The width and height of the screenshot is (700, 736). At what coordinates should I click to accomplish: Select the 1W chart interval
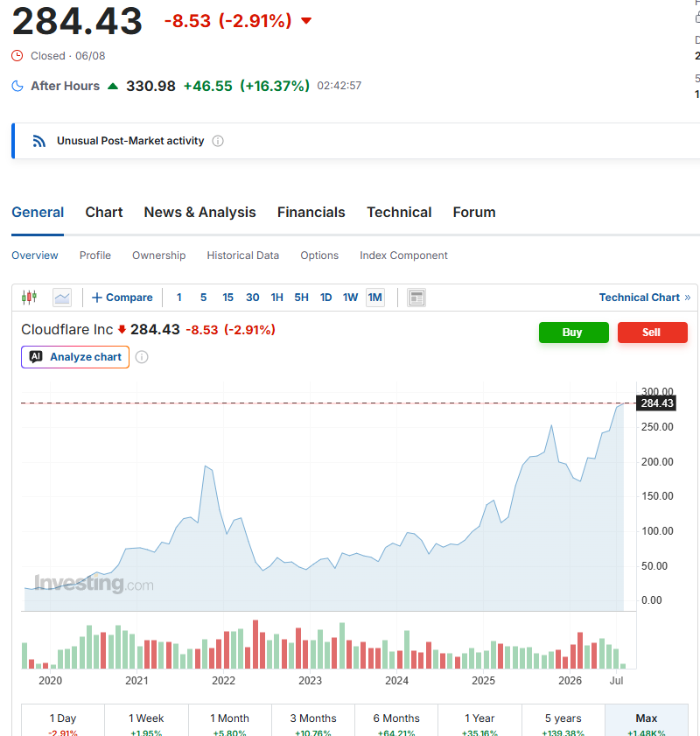[x=350, y=298]
